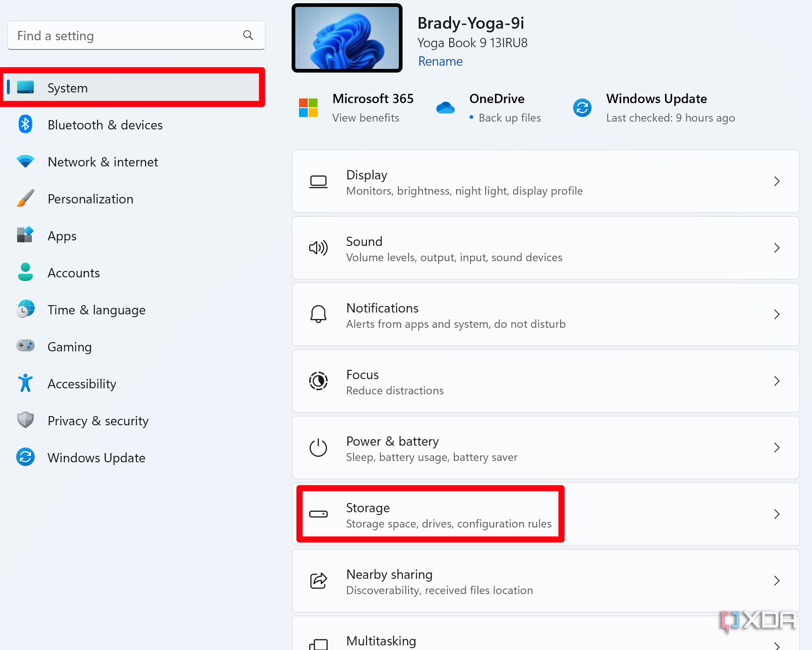812x650 pixels.
Task: Click the OneDrive cloud icon
Action: (445, 107)
